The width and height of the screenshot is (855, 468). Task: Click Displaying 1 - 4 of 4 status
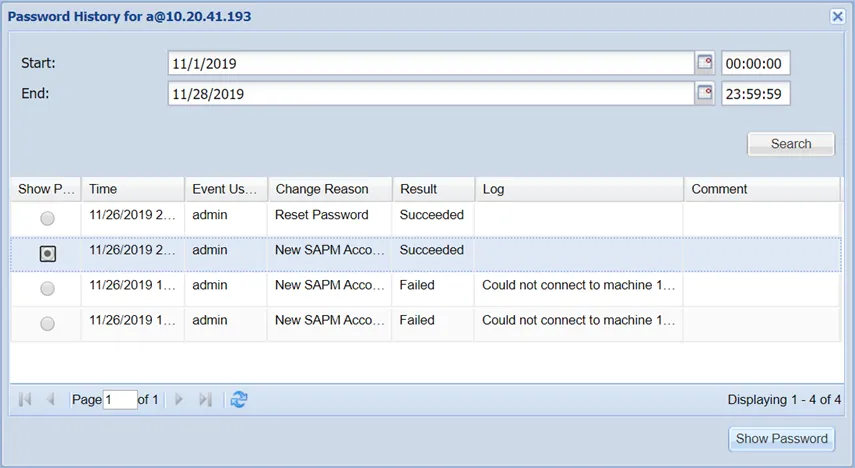pyautogui.click(x=784, y=400)
